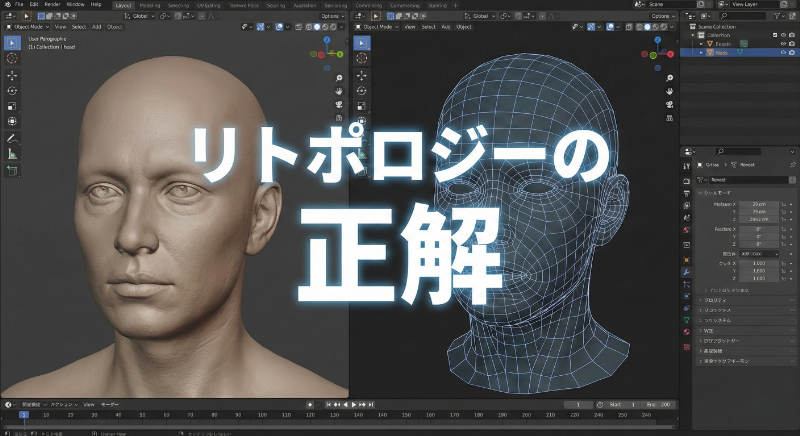Screen dimensions: 800x436
Task: Select the Measure tool in left viewport
Action: click(12, 154)
